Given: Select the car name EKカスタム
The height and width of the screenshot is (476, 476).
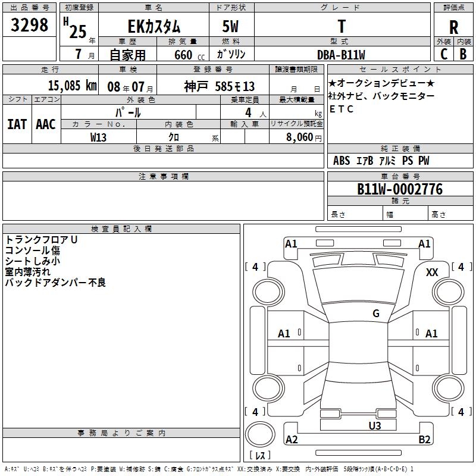Looking at the screenshot, I should [154, 26].
